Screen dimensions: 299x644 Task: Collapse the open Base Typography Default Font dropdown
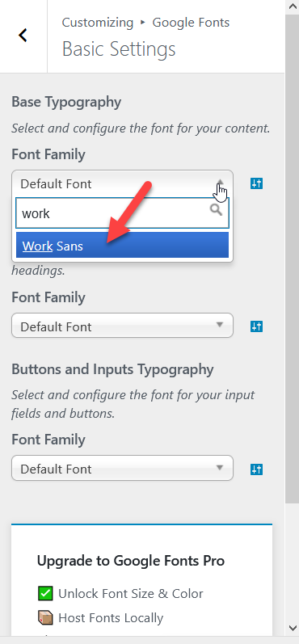point(122,183)
